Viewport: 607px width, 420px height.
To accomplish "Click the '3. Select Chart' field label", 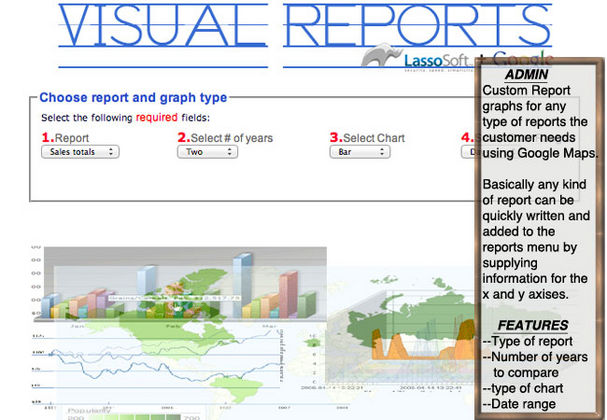I will [367, 137].
